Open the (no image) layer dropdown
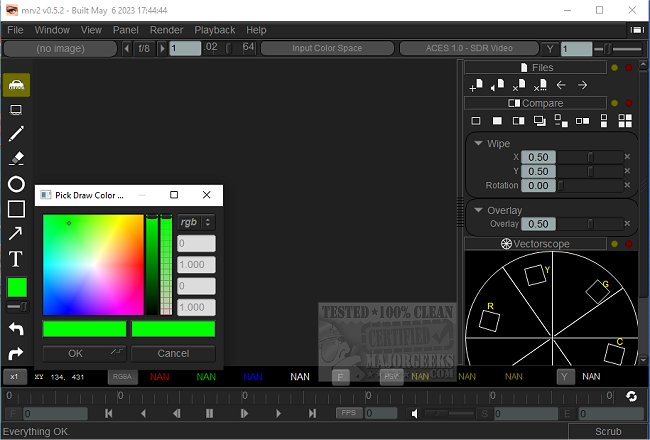The image size is (650, 440). tap(61, 49)
